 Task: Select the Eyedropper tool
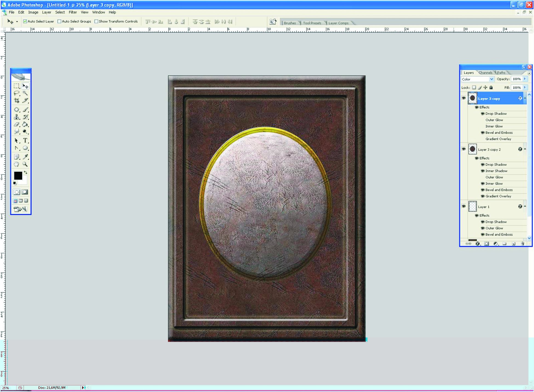tap(25, 157)
